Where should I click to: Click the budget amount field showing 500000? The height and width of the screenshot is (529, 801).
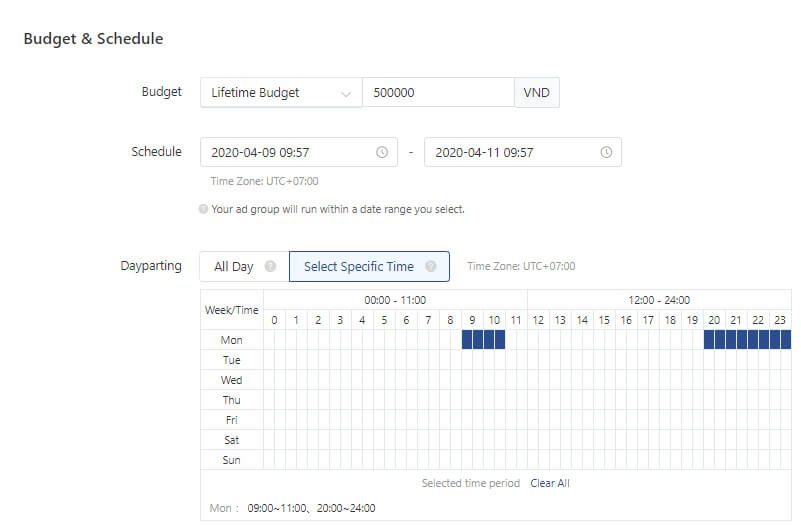(x=437, y=93)
